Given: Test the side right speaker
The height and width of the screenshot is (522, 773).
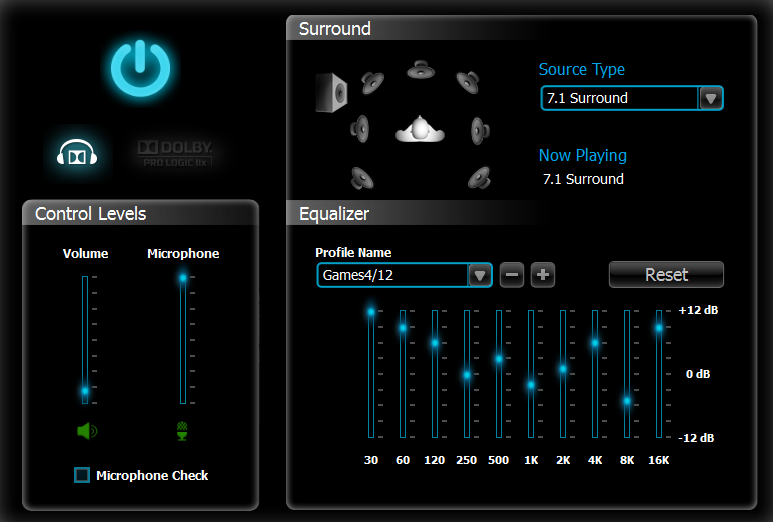Looking at the screenshot, I should click(x=480, y=131).
